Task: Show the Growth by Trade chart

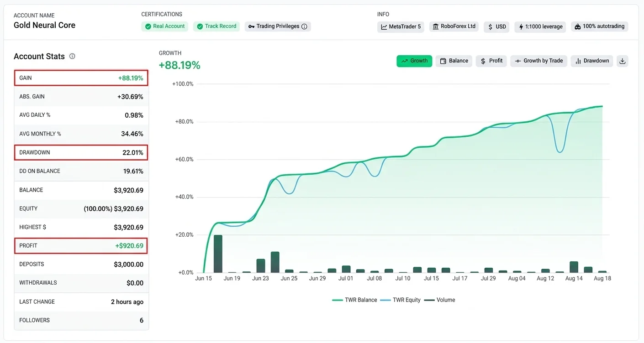Action: pos(538,61)
